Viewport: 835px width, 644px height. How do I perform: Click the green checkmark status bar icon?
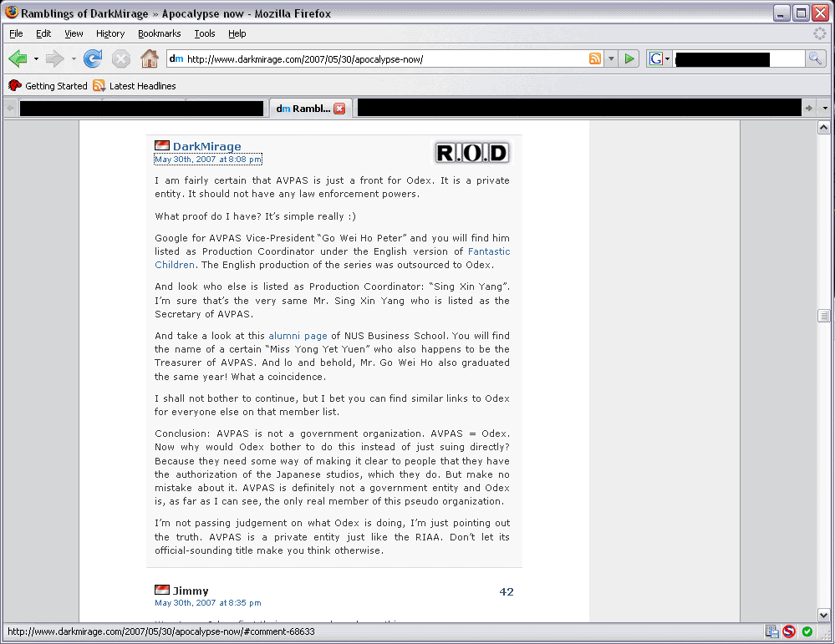[807, 632]
